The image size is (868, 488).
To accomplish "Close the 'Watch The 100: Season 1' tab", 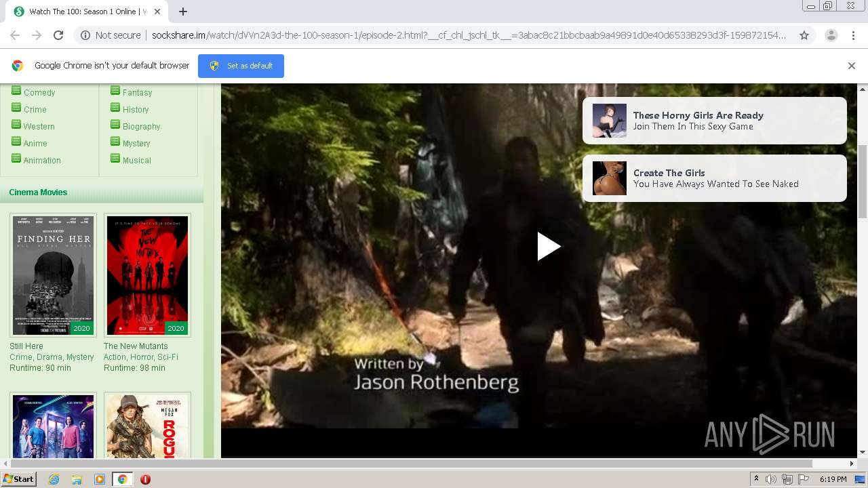I will [157, 12].
